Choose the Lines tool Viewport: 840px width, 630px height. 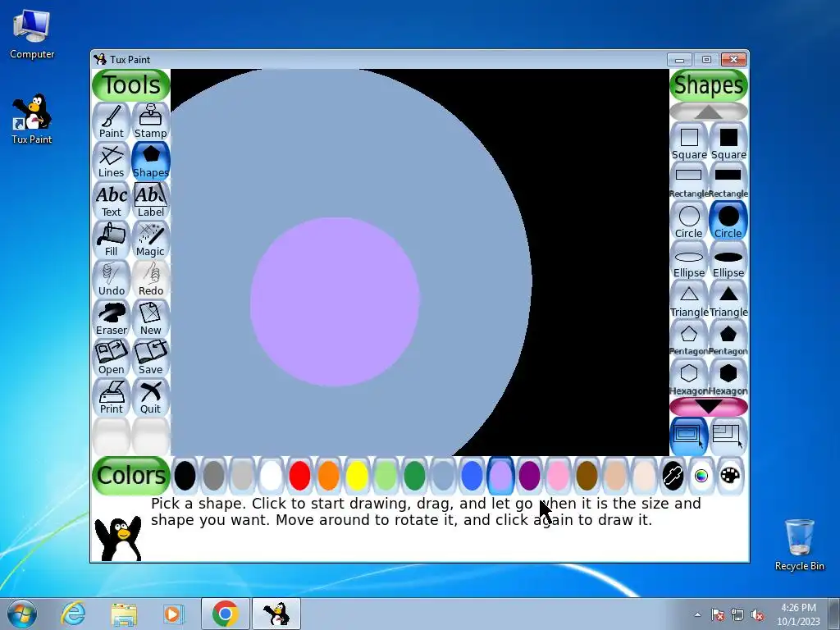(x=112, y=161)
